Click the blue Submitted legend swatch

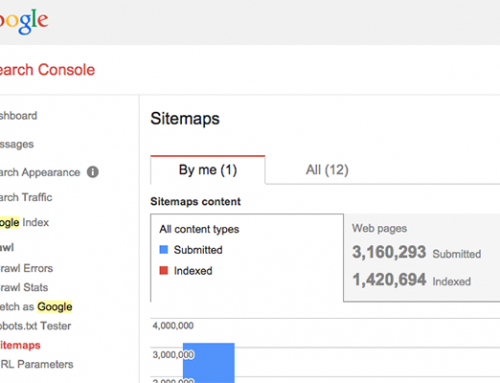click(x=164, y=250)
